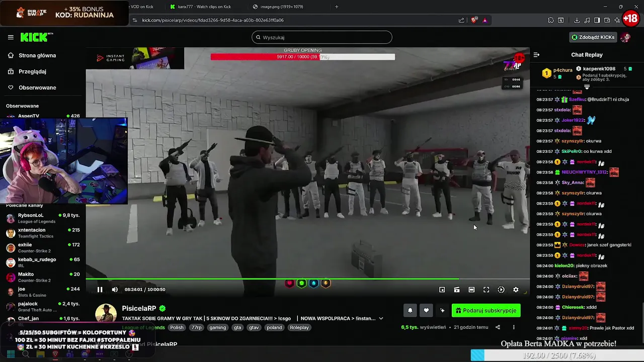Click the sparkle icon next to heart
644x362 pixels.
[x=442, y=311]
